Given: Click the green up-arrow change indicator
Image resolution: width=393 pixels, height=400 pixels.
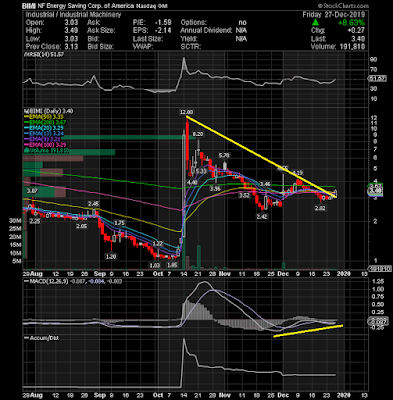Looking at the screenshot, I should click(x=315, y=23).
